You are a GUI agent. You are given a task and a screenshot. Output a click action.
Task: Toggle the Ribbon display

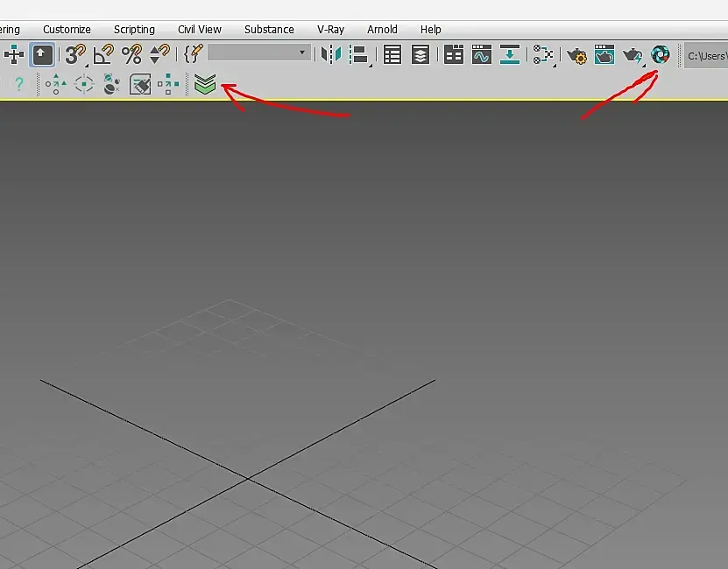click(454, 54)
